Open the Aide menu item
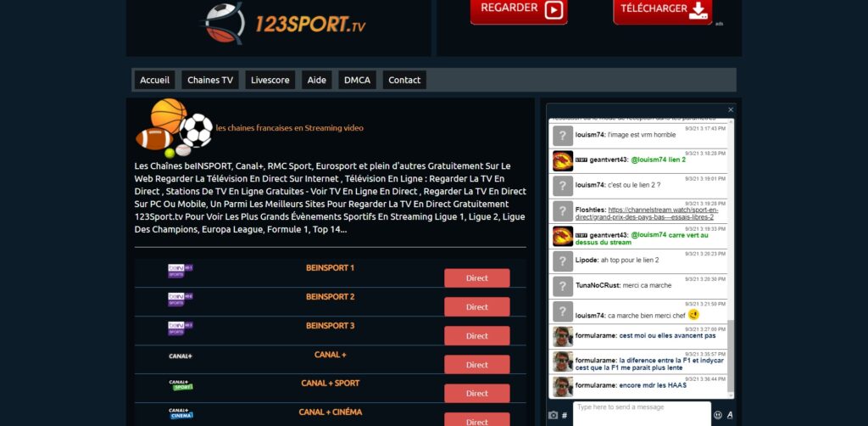The height and width of the screenshot is (426, 868). (317, 80)
